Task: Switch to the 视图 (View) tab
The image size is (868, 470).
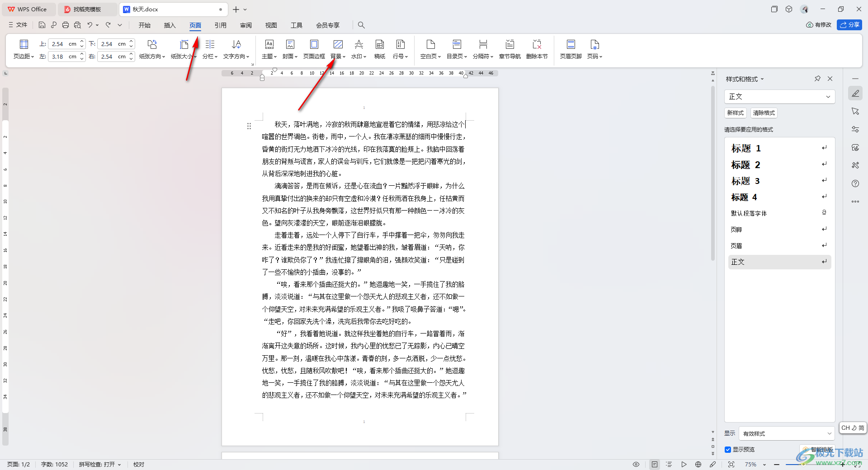Action: tap(271, 25)
